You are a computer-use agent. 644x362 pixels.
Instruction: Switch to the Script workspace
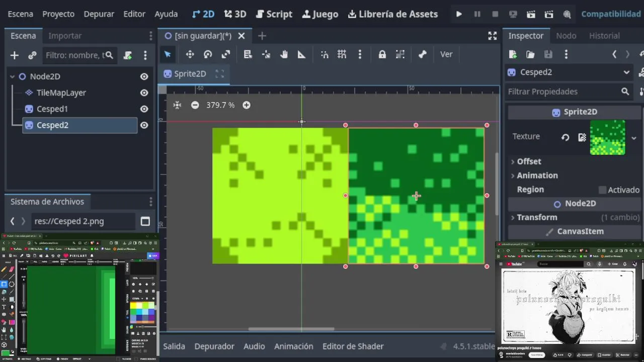click(x=274, y=14)
